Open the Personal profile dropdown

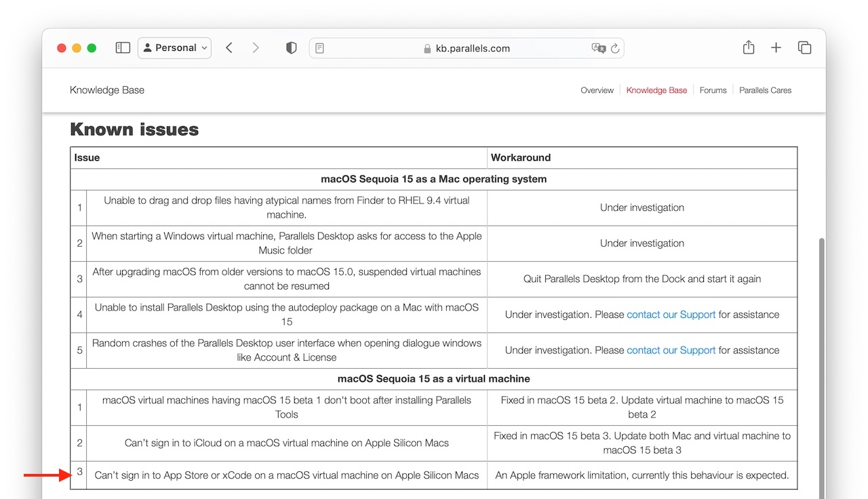click(174, 48)
